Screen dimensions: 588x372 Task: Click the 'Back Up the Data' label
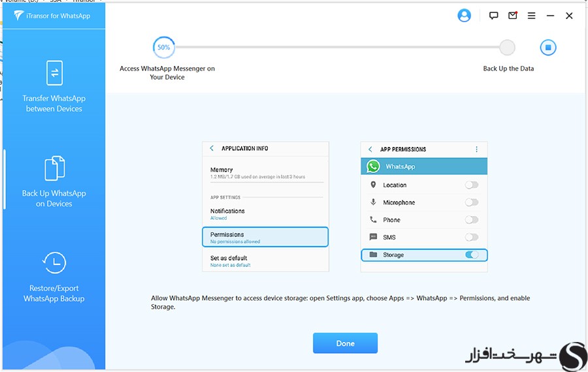click(x=508, y=69)
